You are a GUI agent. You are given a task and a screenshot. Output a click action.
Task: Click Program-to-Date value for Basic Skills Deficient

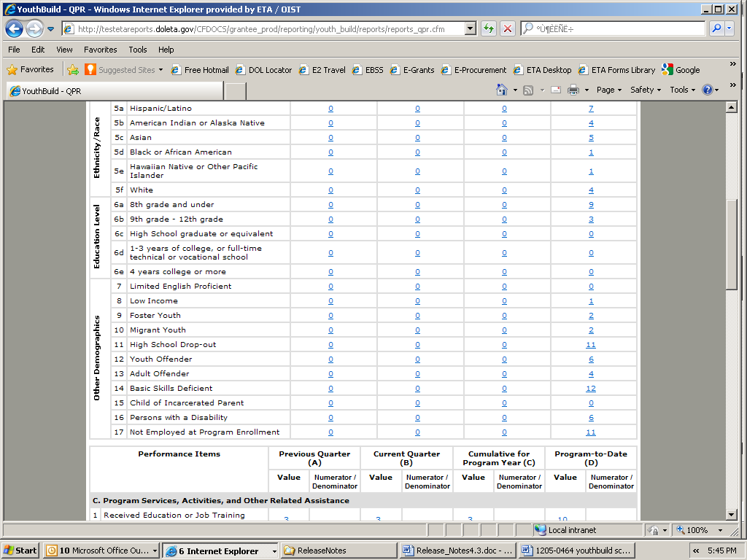(x=591, y=389)
